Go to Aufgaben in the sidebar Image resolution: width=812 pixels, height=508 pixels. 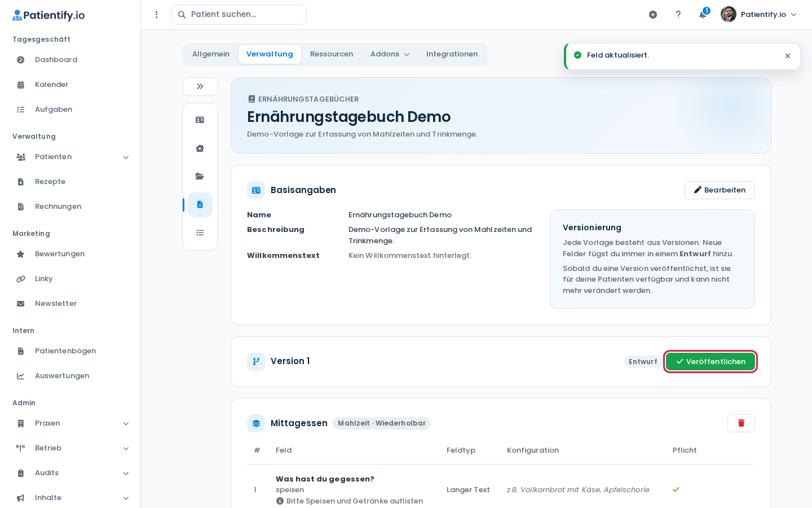[70, 110]
